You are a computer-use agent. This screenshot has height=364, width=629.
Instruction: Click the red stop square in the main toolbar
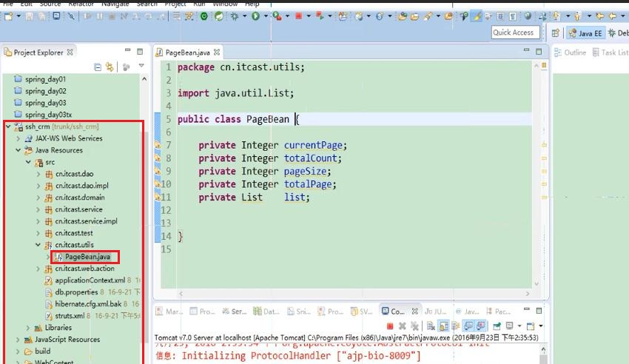pos(298,16)
